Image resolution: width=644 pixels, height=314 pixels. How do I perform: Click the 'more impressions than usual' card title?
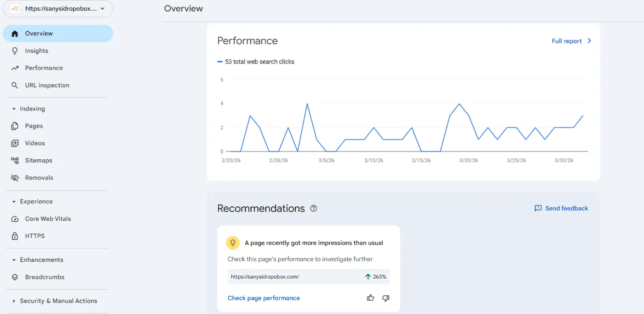click(314, 243)
